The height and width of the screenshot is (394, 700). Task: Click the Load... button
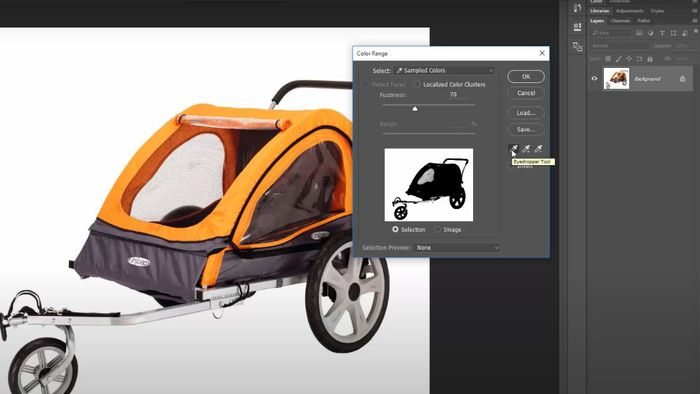[526, 113]
